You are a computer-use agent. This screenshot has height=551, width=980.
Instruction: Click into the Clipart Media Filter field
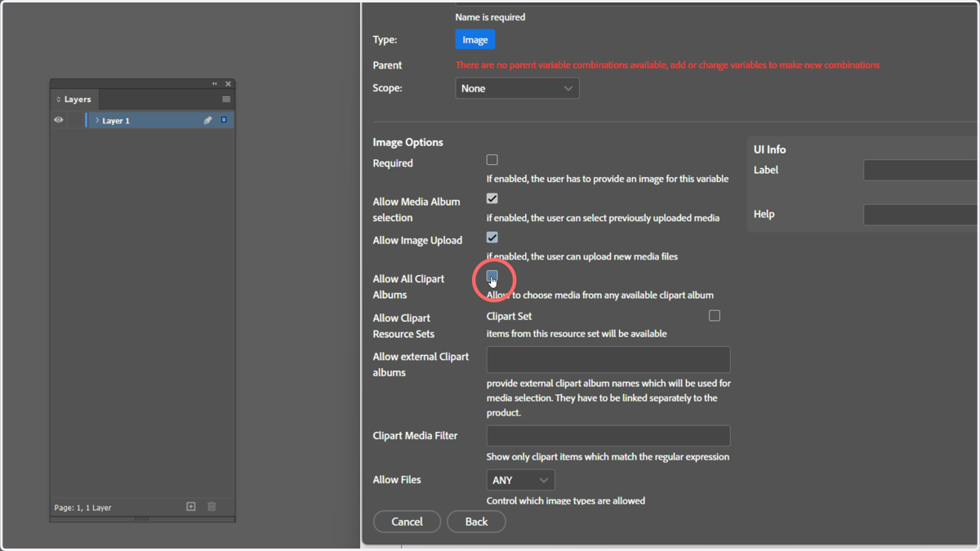click(x=608, y=436)
